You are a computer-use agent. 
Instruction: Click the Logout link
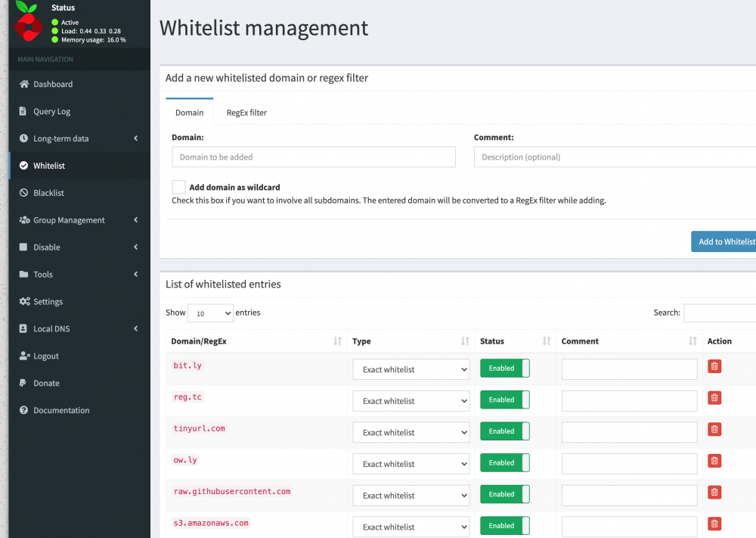(x=79, y=356)
